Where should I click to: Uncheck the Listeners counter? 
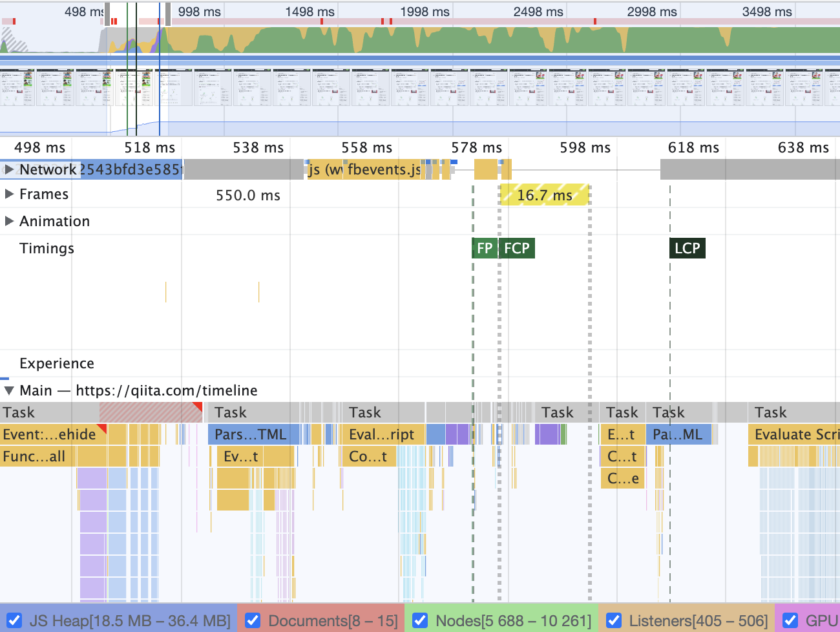[614, 620]
